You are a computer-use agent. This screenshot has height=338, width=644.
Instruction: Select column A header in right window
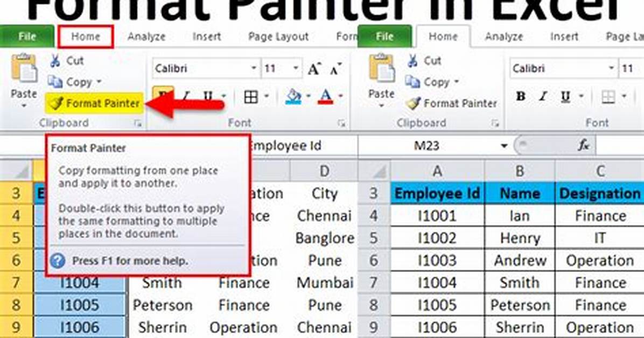(x=437, y=171)
